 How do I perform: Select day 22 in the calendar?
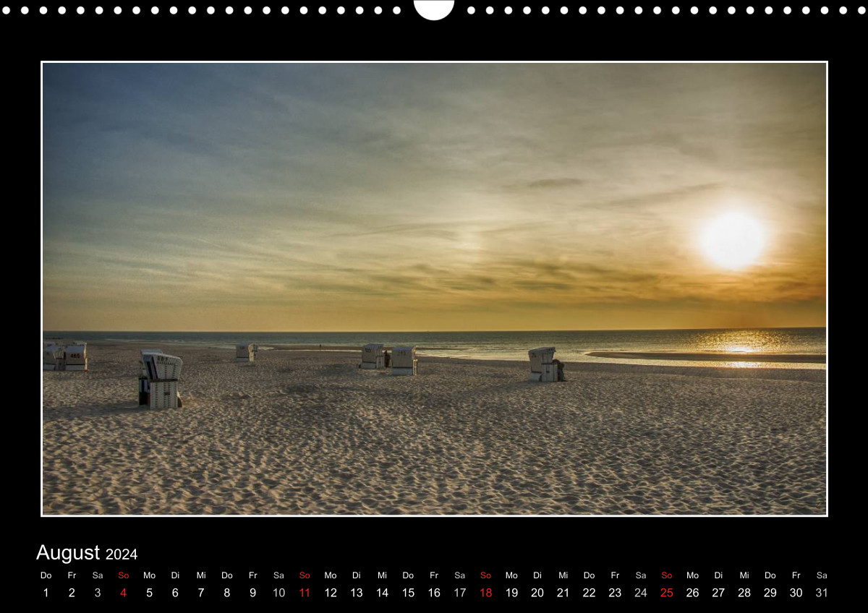pyautogui.click(x=590, y=593)
